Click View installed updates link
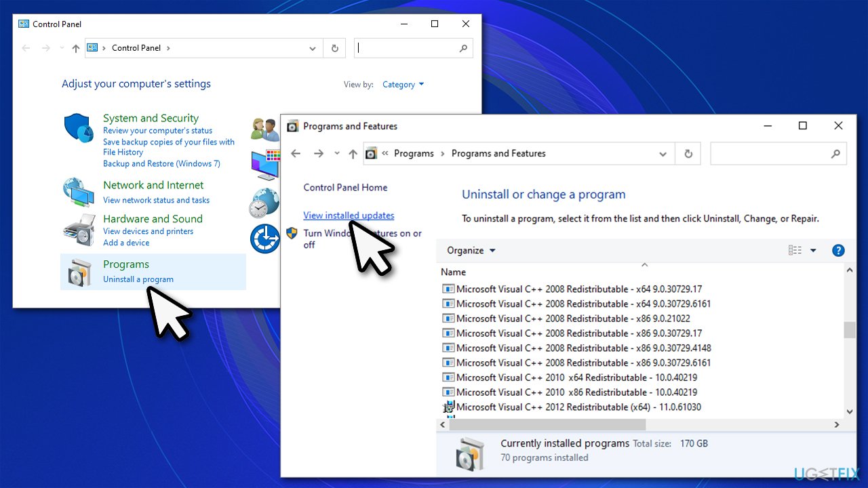868x488 pixels. [x=349, y=216]
